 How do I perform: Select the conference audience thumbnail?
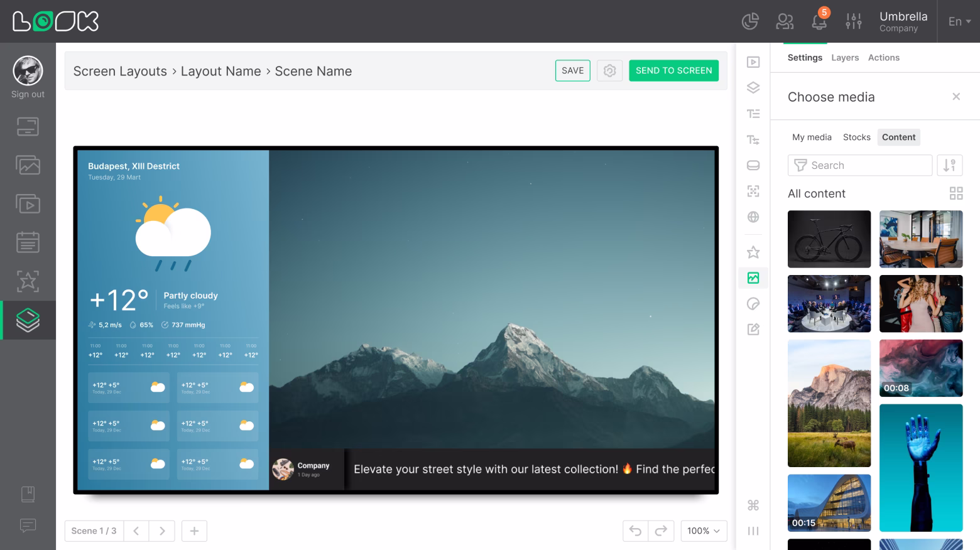click(x=829, y=304)
